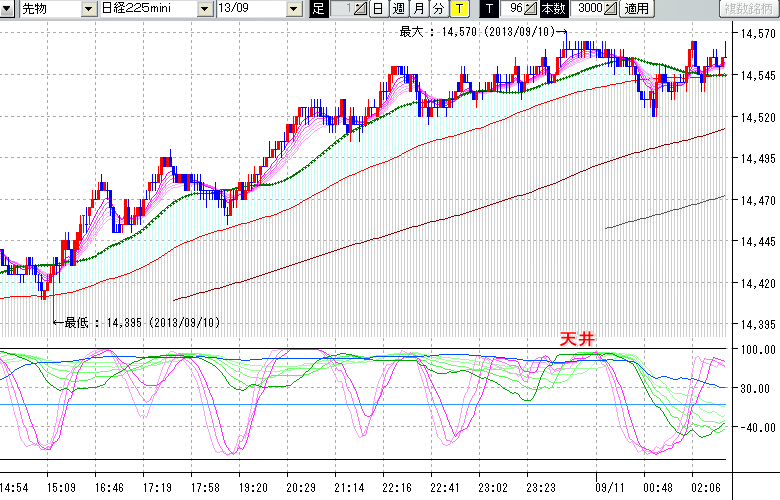
Task: Open the 先物 product type dropdown
Action: [x=87, y=9]
